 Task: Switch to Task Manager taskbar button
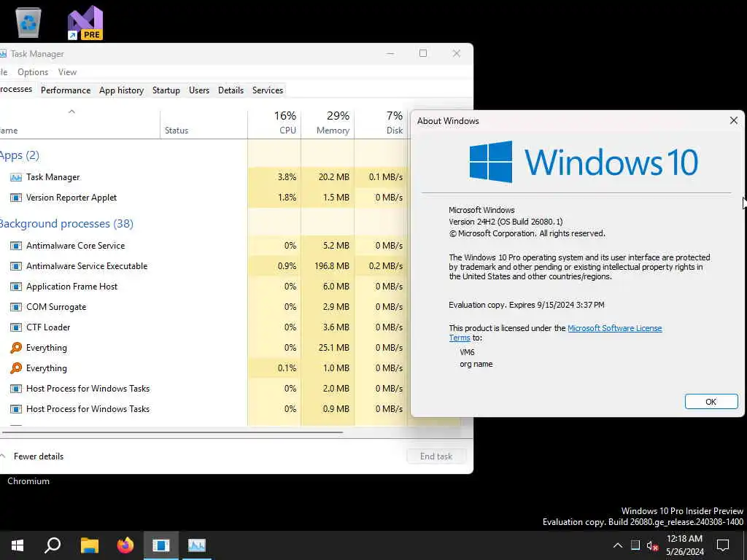[197, 545]
